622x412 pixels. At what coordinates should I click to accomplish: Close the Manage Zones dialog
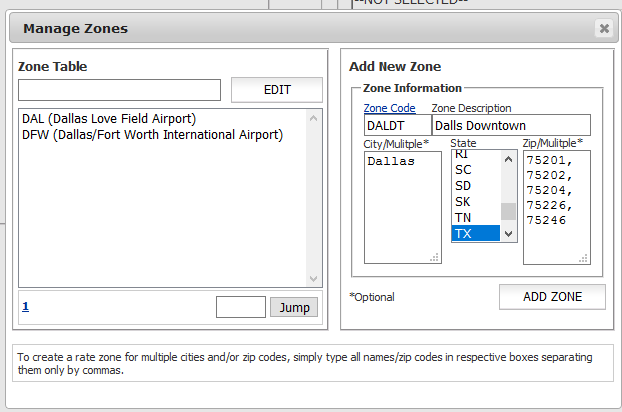click(604, 29)
